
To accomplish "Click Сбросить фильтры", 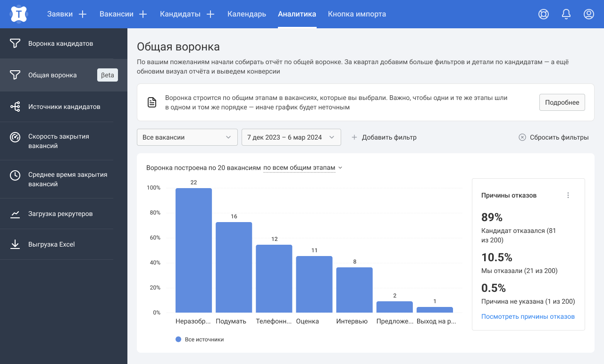I will [554, 137].
